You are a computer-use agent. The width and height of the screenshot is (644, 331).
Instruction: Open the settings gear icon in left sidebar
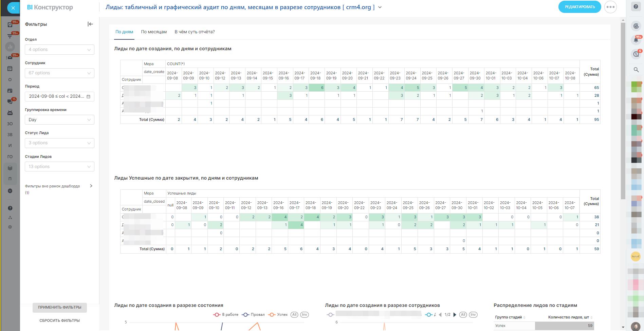tap(10, 227)
